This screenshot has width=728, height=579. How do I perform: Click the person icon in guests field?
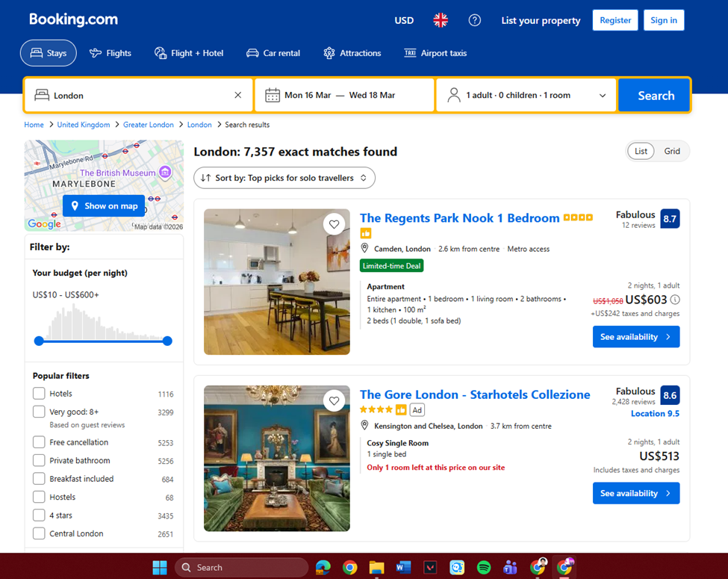tap(454, 95)
